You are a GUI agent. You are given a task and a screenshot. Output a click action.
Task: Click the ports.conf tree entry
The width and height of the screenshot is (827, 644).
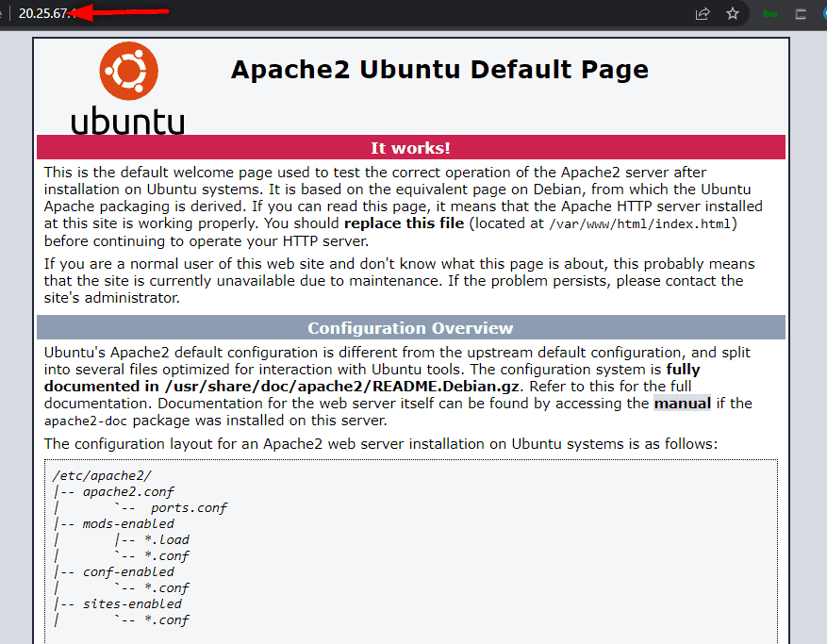(189, 508)
